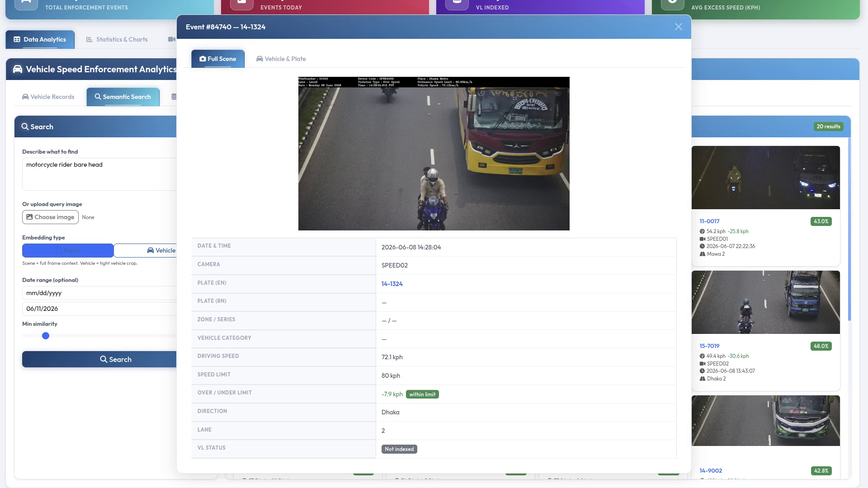Click the 43.0% similarity badge
The image size is (868, 488).
point(821,221)
